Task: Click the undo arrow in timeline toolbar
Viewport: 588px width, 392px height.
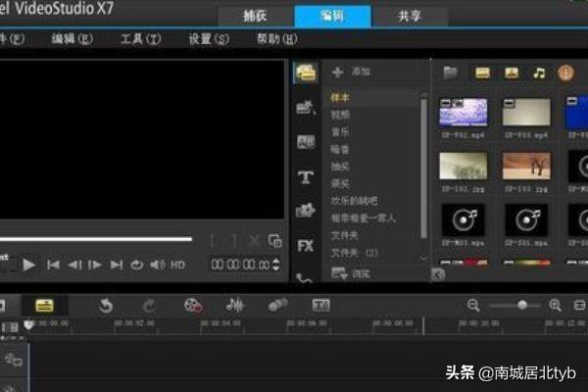Action: pos(105,306)
